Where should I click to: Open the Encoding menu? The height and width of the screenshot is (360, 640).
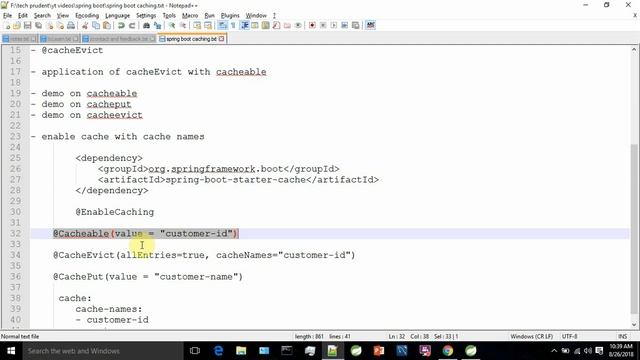(x=87, y=16)
